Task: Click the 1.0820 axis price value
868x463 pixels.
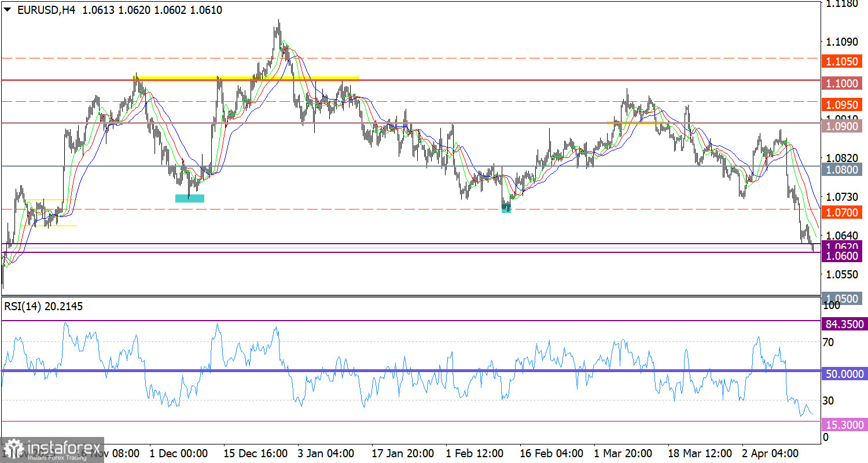Action: coord(841,157)
